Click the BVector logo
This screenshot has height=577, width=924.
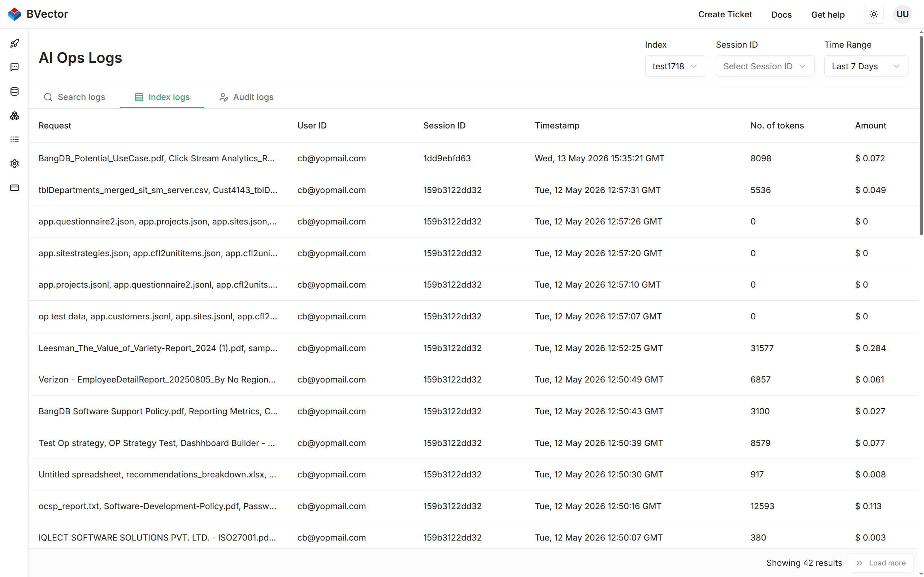pos(14,14)
